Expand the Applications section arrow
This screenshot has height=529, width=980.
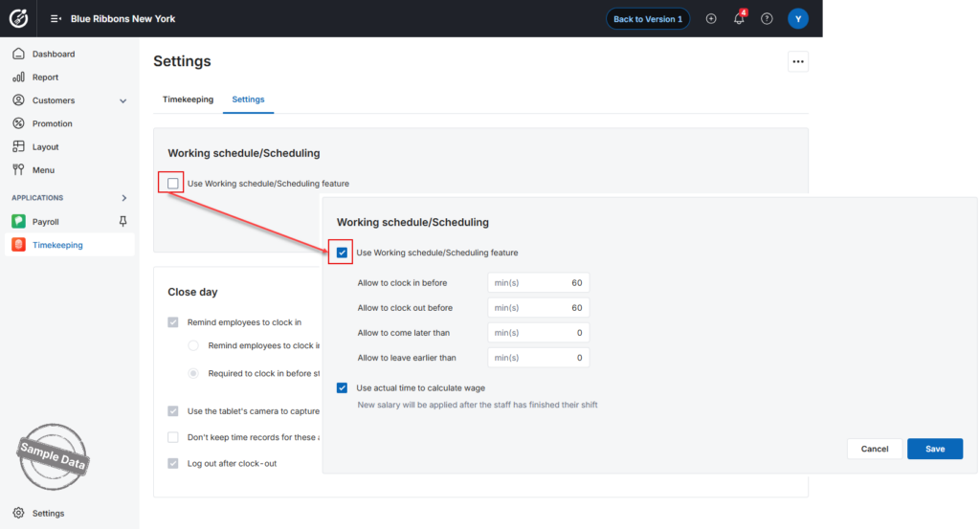coord(123,198)
